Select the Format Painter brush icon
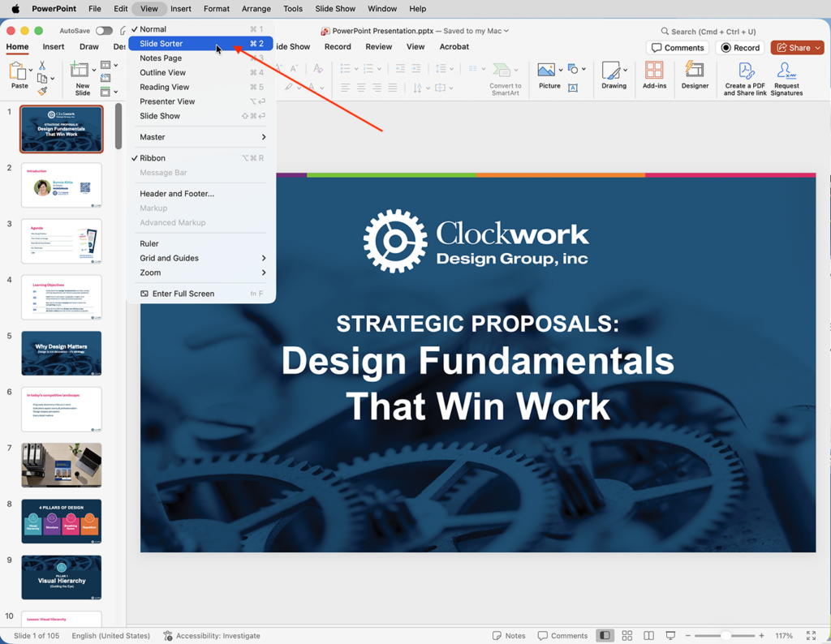Image resolution: width=831 pixels, height=644 pixels. [x=42, y=91]
